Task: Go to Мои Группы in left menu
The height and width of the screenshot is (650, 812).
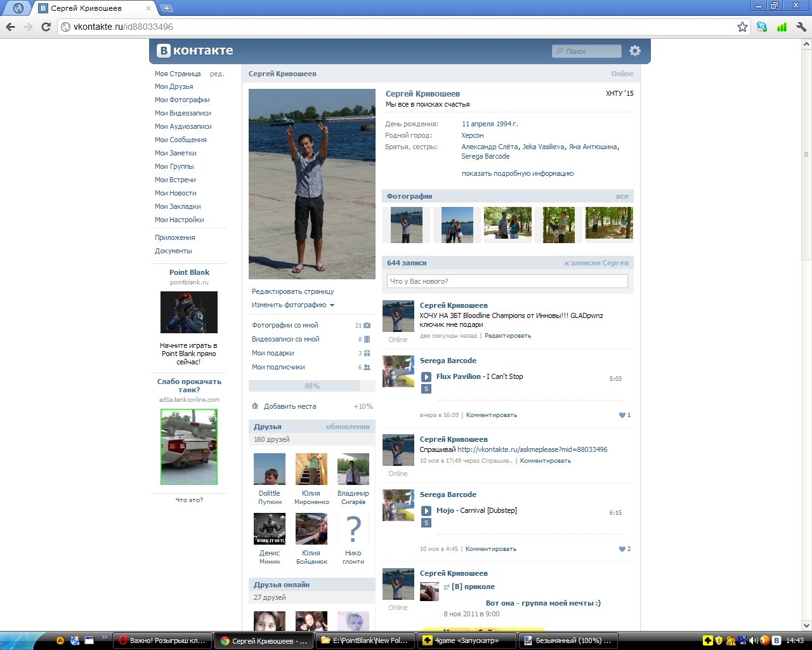Action: (174, 167)
